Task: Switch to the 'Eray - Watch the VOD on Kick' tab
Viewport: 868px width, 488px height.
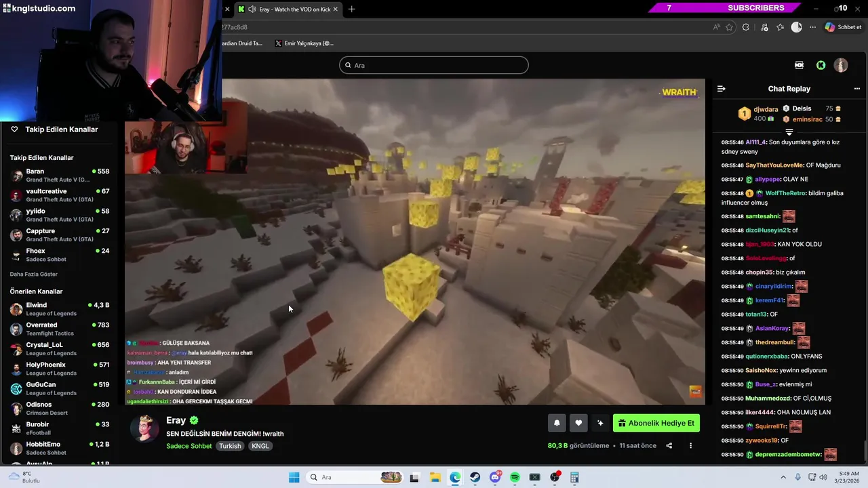Action: (288, 9)
